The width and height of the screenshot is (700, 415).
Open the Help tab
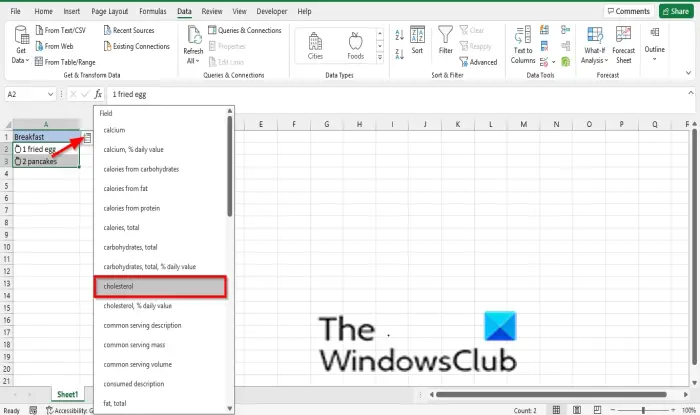(x=304, y=11)
